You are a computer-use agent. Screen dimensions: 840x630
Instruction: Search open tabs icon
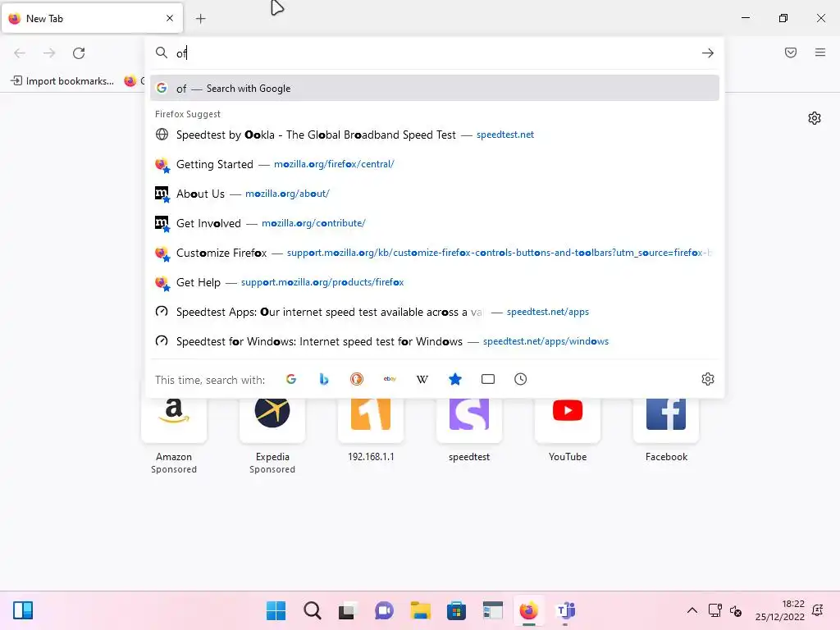pos(488,379)
